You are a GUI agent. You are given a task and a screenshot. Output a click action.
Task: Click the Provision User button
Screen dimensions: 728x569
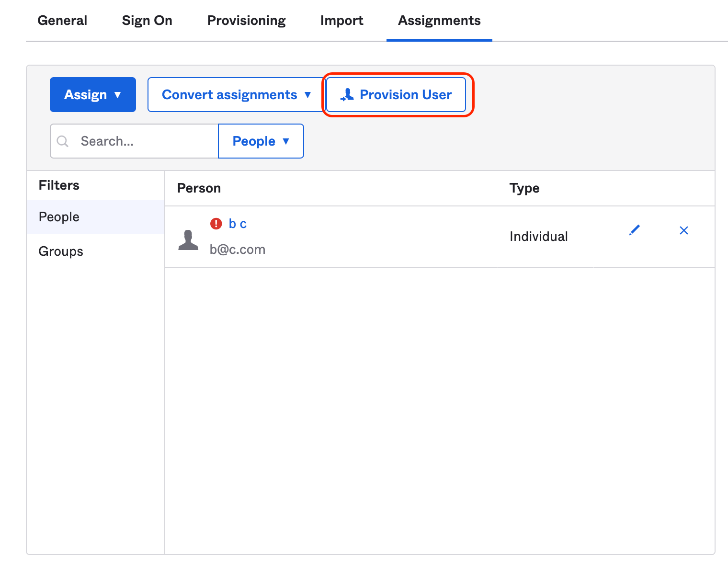coord(396,94)
